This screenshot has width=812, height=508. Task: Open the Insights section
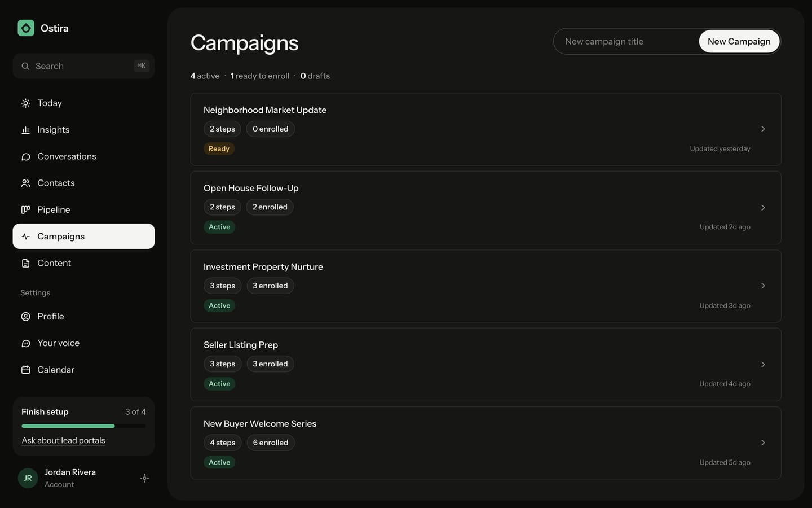(x=83, y=130)
